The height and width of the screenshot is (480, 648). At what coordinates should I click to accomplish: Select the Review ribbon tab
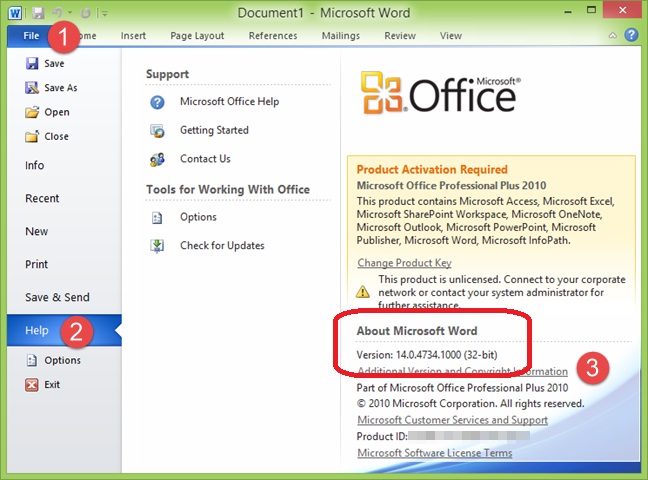click(400, 36)
